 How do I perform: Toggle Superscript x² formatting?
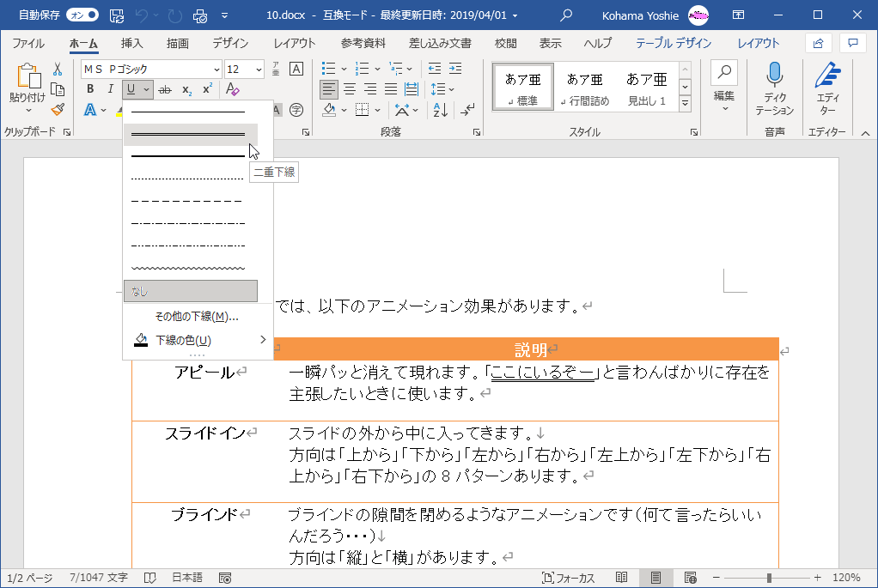207,89
